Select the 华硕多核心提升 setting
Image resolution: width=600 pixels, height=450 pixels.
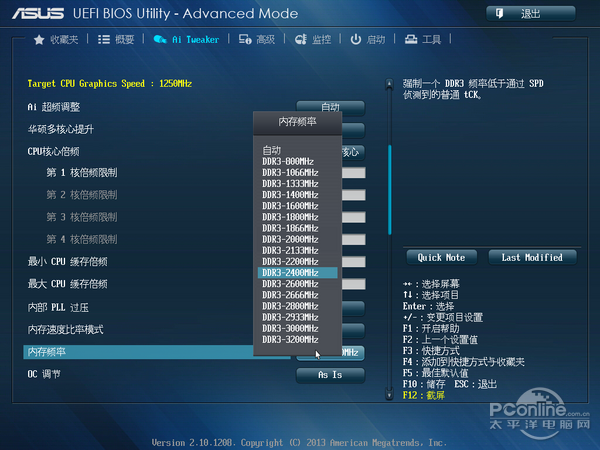(60, 129)
